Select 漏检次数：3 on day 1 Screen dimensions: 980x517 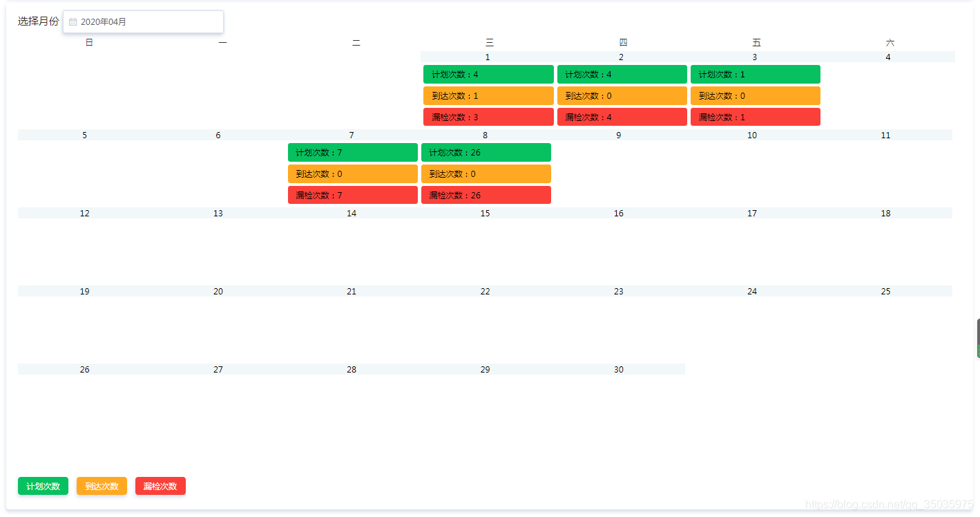point(488,117)
